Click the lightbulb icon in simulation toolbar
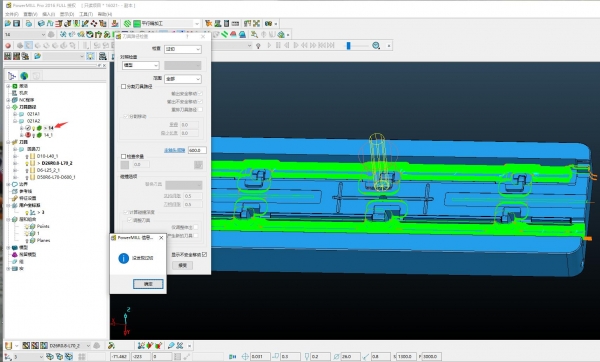600x362 pixels. (258, 46)
